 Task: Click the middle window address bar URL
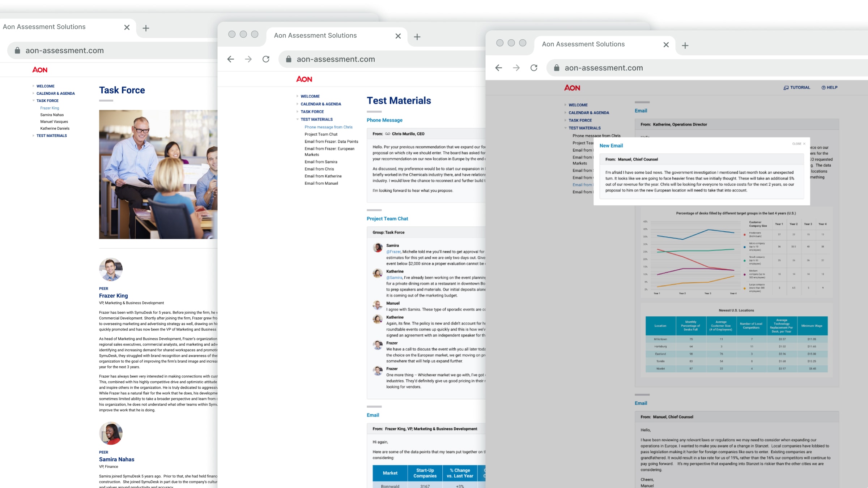pos(336,59)
